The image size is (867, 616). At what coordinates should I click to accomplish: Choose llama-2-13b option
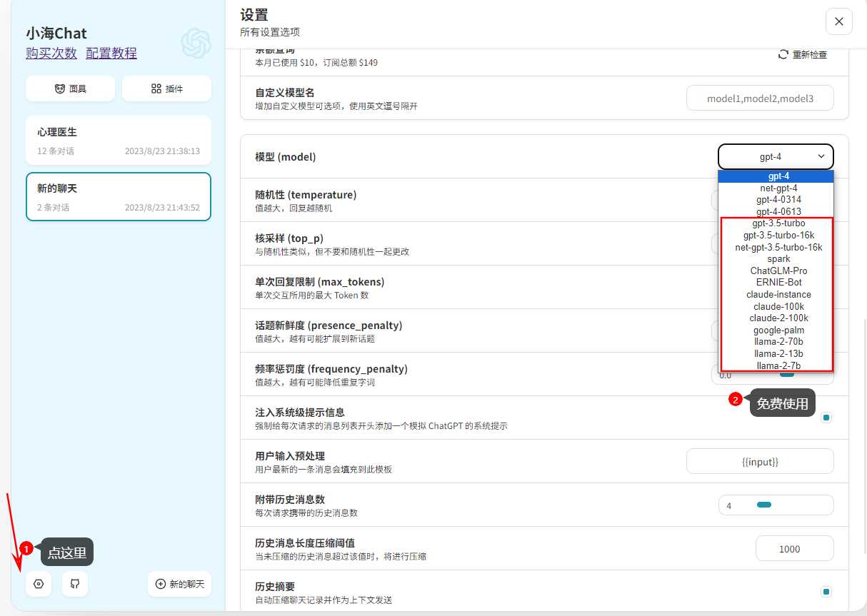click(x=776, y=354)
